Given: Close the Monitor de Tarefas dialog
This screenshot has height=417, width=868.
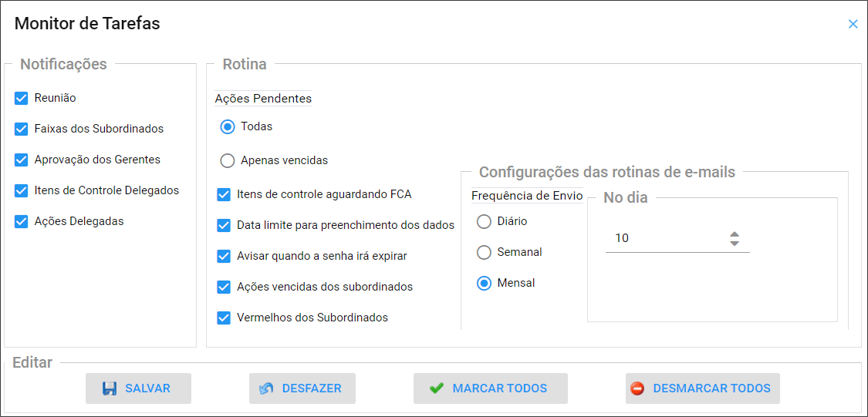Looking at the screenshot, I should click(853, 24).
